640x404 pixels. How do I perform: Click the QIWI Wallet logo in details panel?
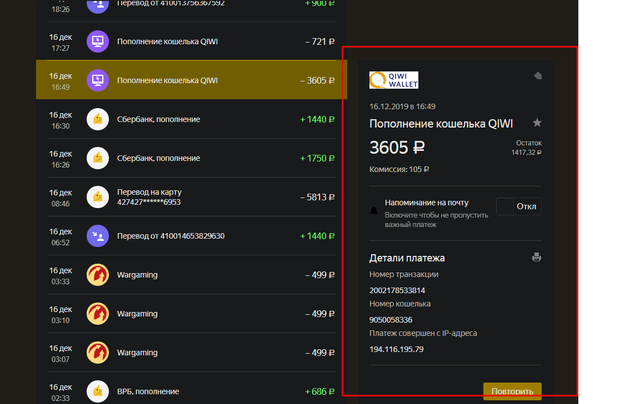pos(393,80)
